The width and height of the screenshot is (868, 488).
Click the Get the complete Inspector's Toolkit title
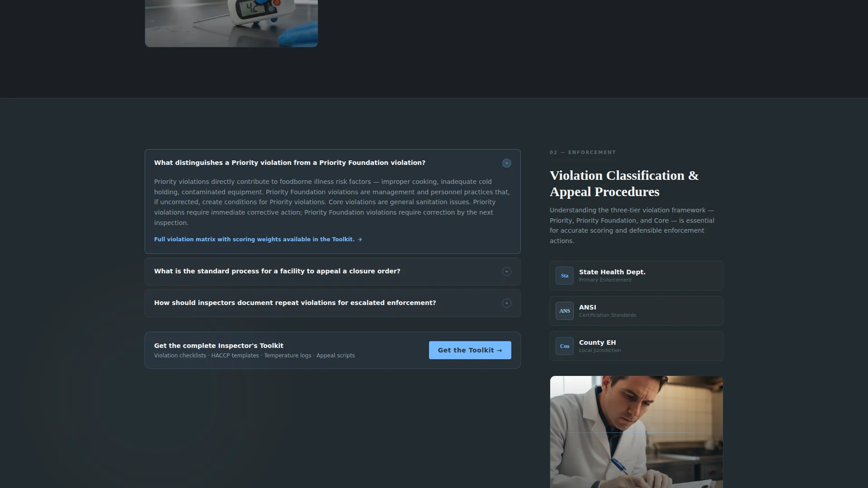(219, 346)
